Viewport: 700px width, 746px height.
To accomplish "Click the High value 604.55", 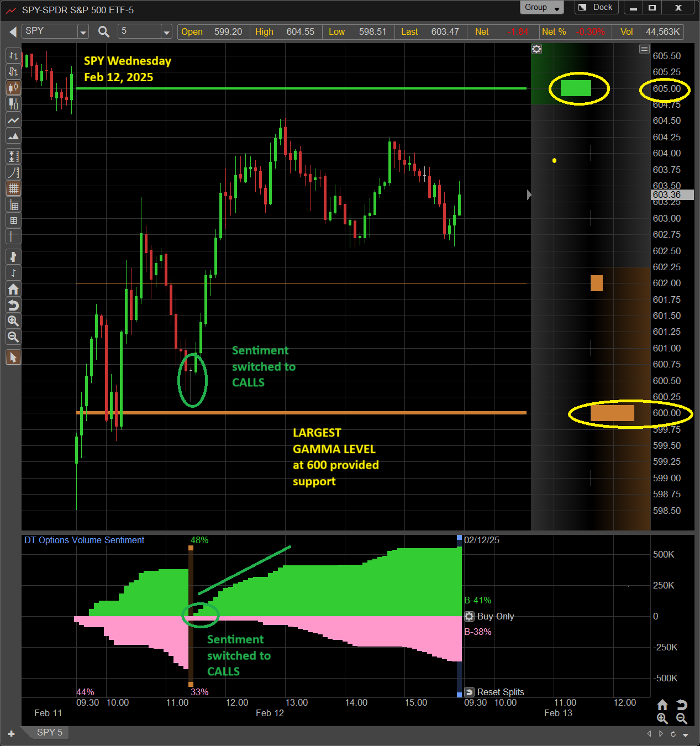I will click(300, 32).
